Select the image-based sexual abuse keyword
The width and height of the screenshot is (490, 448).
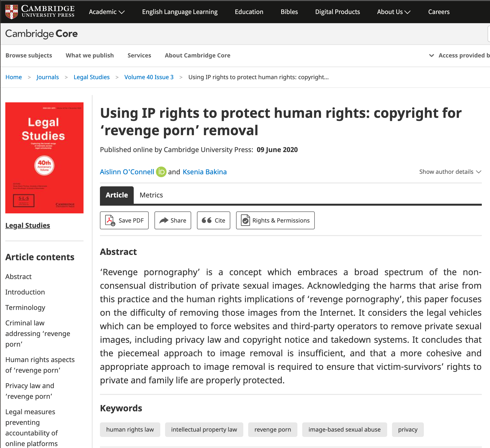click(344, 429)
